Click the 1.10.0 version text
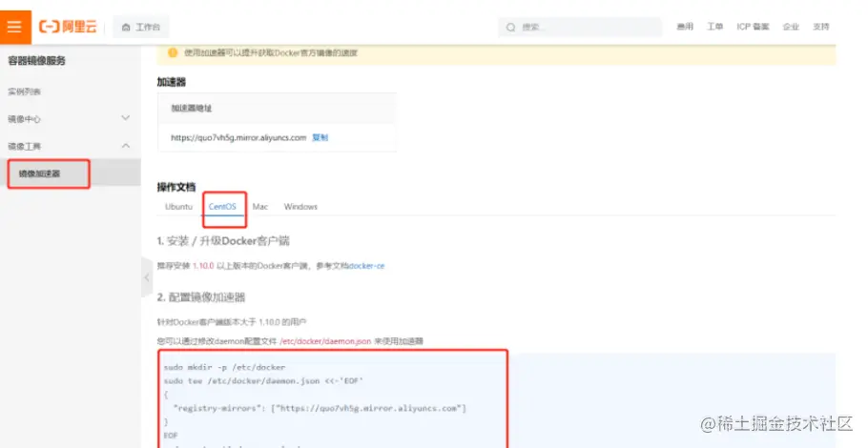The image size is (868, 448). click(x=203, y=266)
